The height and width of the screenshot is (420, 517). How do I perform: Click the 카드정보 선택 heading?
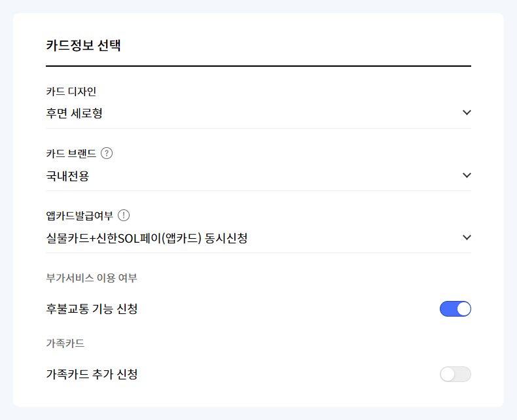tap(83, 45)
